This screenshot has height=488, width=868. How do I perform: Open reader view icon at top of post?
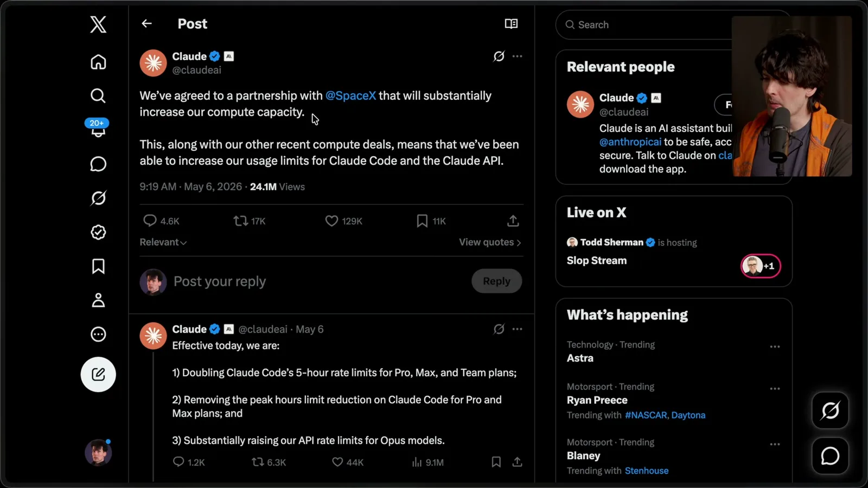(511, 24)
